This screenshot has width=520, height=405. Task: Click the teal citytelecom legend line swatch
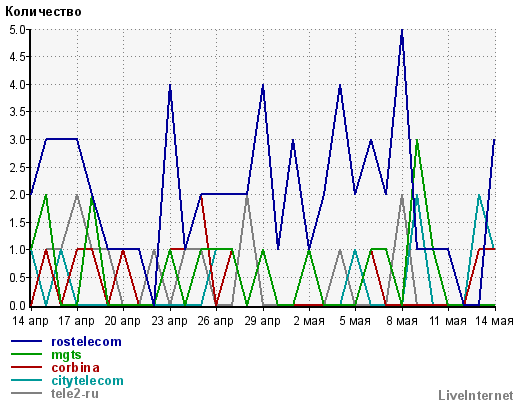tap(27, 380)
